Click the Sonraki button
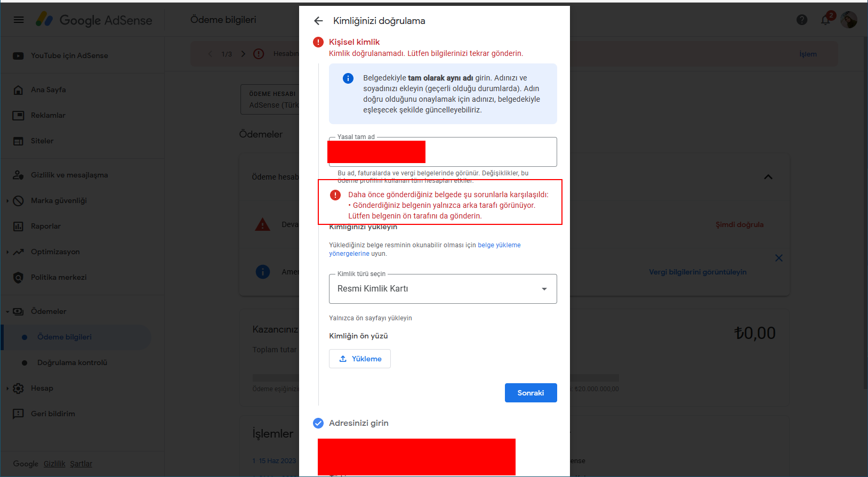 (x=531, y=393)
